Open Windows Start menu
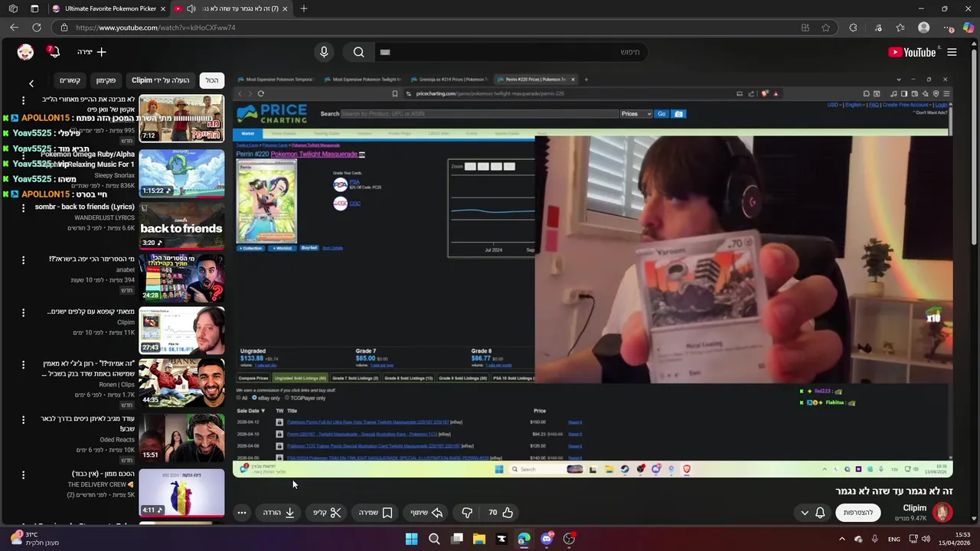 (x=412, y=539)
